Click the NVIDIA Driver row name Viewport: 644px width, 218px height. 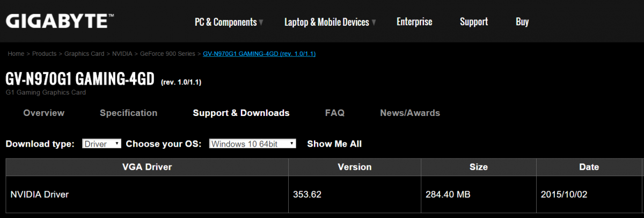tap(40, 194)
